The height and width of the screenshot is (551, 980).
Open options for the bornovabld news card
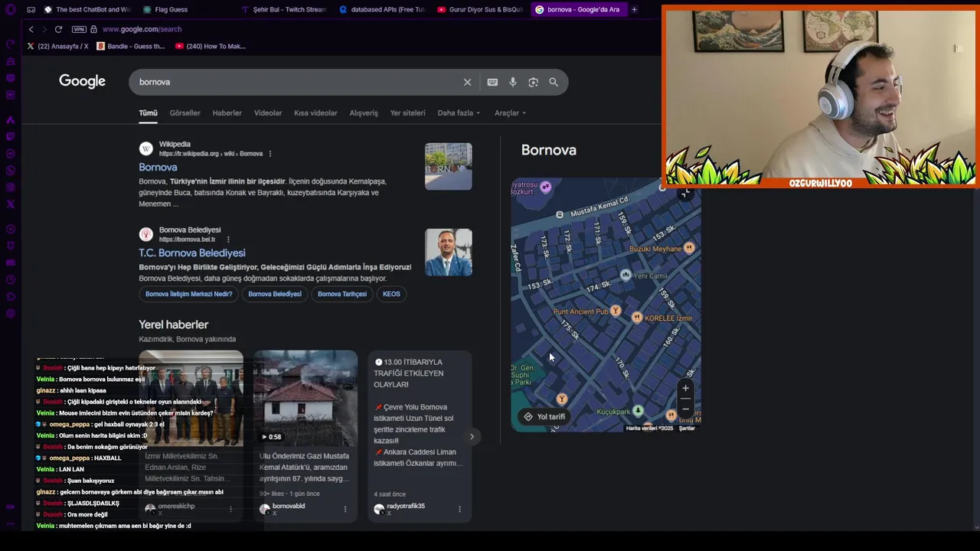coord(345,509)
